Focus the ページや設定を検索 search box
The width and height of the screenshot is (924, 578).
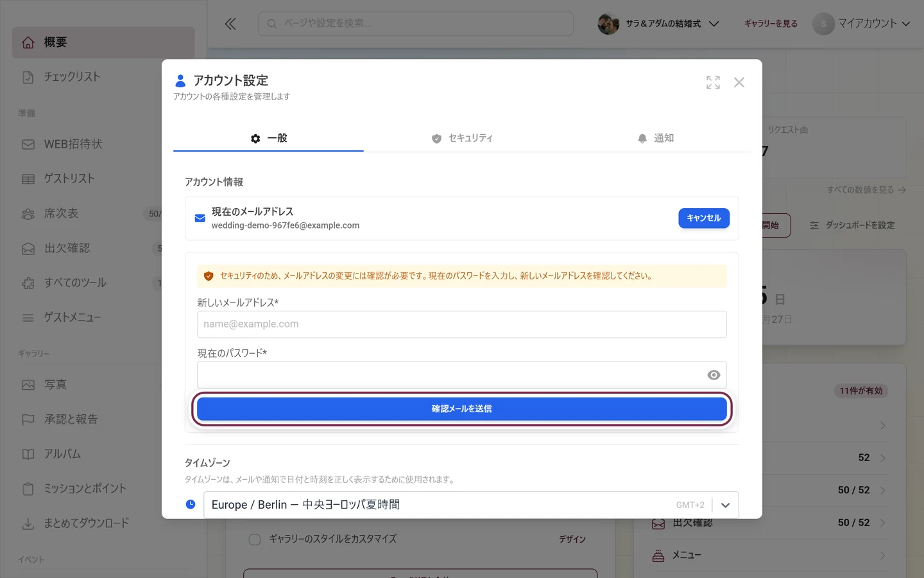point(416,24)
